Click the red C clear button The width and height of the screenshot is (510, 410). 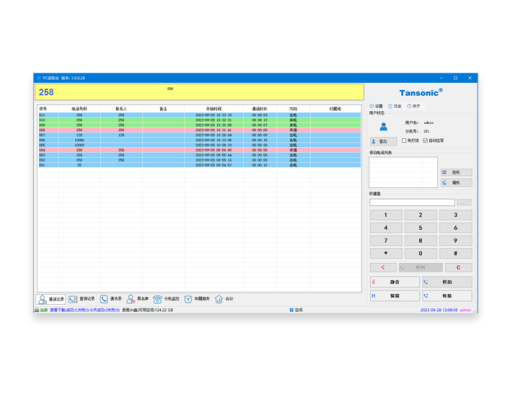click(458, 267)
